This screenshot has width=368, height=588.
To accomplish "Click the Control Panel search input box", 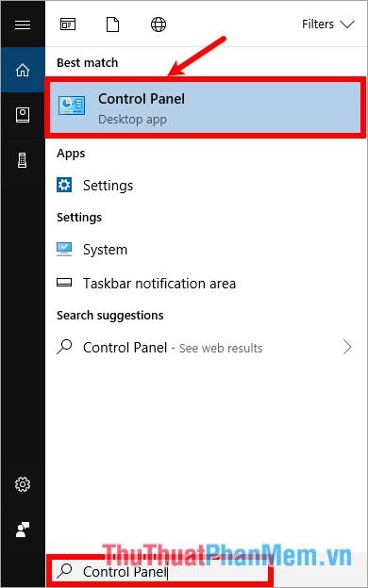I will click(x=159, y=571).
